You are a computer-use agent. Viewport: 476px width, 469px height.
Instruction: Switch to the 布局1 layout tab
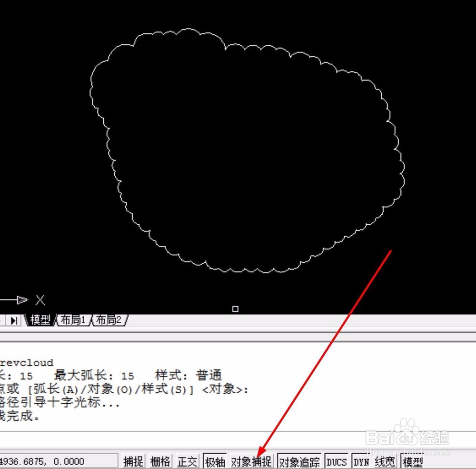click(73, 320)
